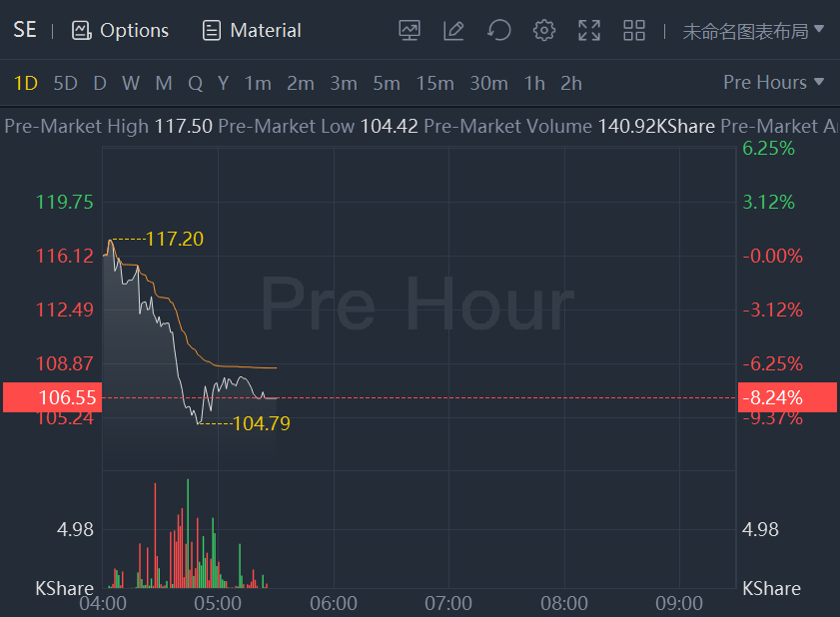Open the 未命名图表布局 layout dropdown
Viewport: 840px width, 617px height.
point(753,30)
